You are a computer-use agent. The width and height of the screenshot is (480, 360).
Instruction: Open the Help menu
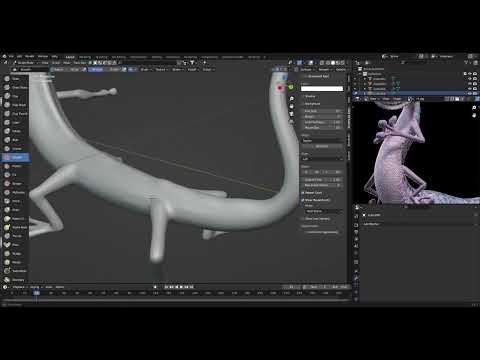[x=55, y=56]
